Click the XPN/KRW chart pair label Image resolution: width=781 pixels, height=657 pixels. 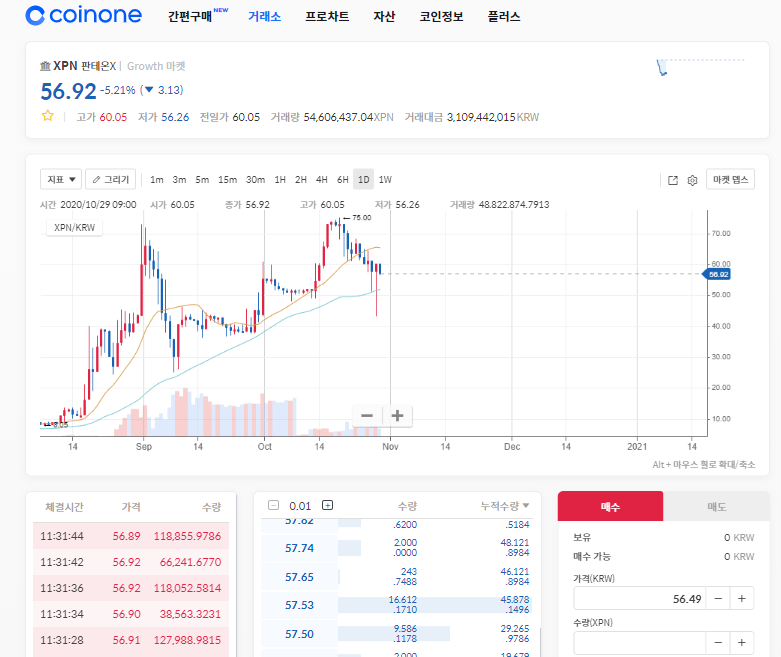(74, 228)
